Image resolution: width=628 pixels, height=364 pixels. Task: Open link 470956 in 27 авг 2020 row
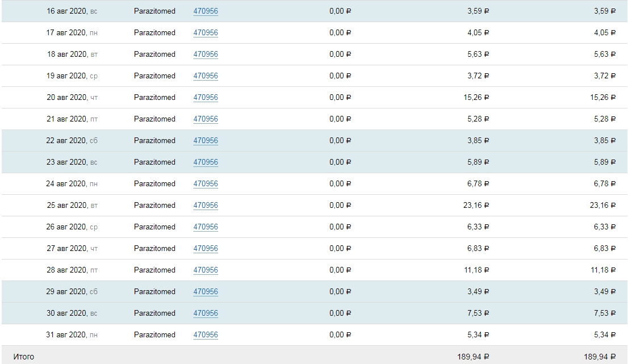click(x=206, y=249)
